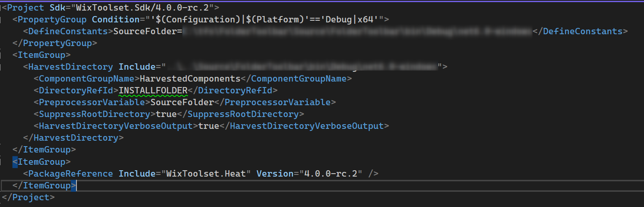The image size is (644, 207).
Task: Collapse the HarvestDirectory outlining marker
Action: click(1, 67)
